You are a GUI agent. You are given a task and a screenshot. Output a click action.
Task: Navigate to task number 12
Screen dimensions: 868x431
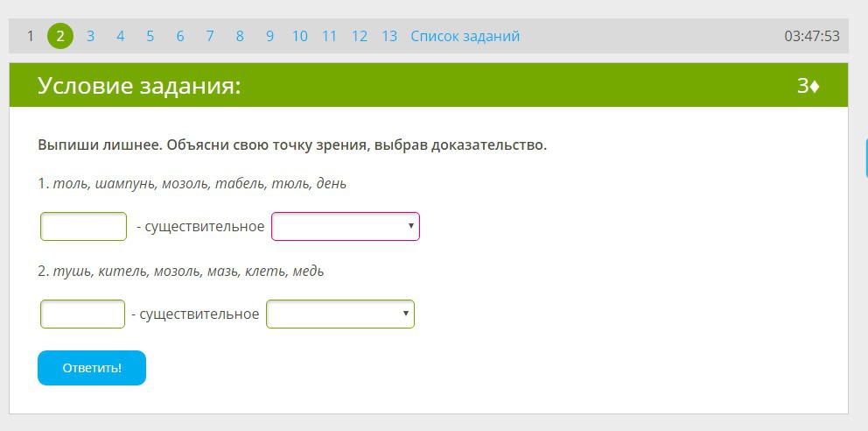point(360,36)
